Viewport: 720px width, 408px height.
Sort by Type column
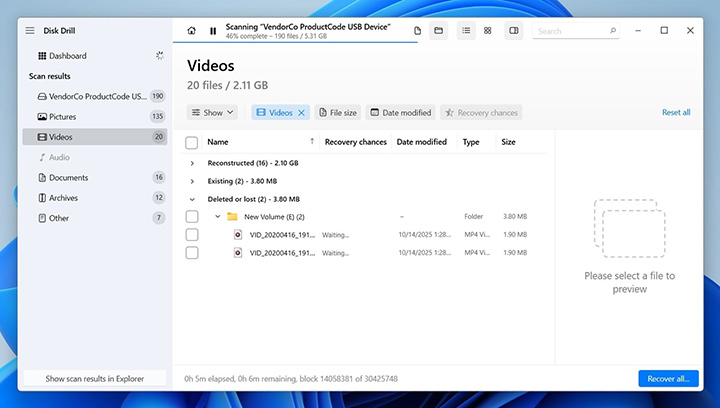point(471,142)
